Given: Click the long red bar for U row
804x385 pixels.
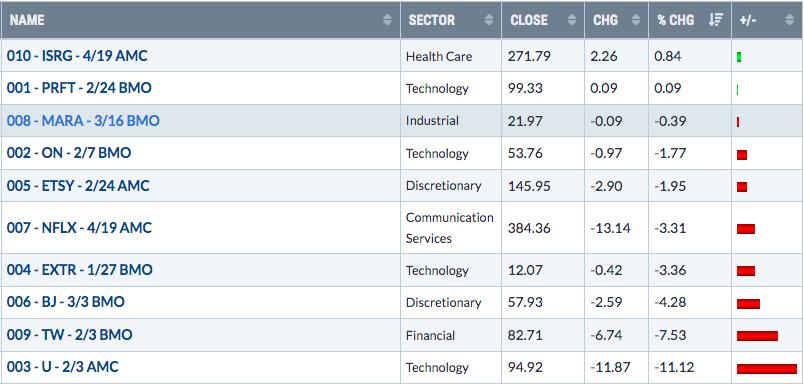Looking at the screenshot, I should coord(767,369).
